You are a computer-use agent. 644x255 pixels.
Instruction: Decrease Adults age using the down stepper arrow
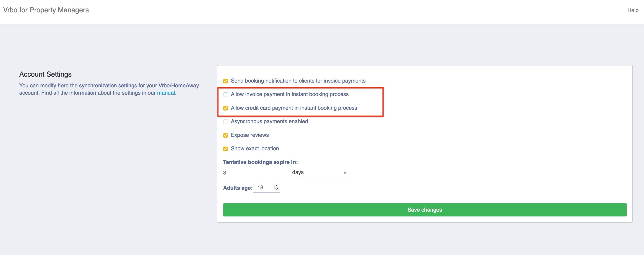[276, 189]
